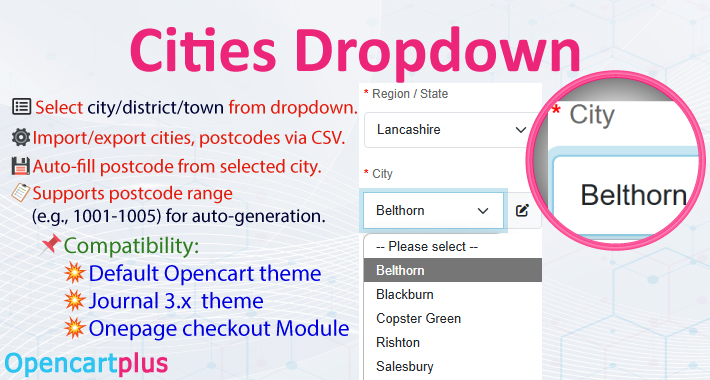Image resolution: width=710 pixels, height=380 pixels.
Task: Click the gear icon before 'Import/export cities'
Action: pos(21,137)
